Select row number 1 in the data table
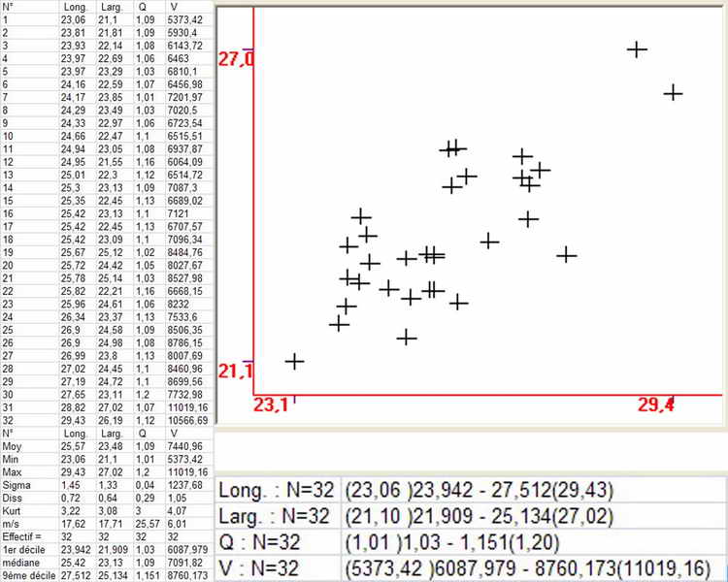728x582 pixels. 6,18
